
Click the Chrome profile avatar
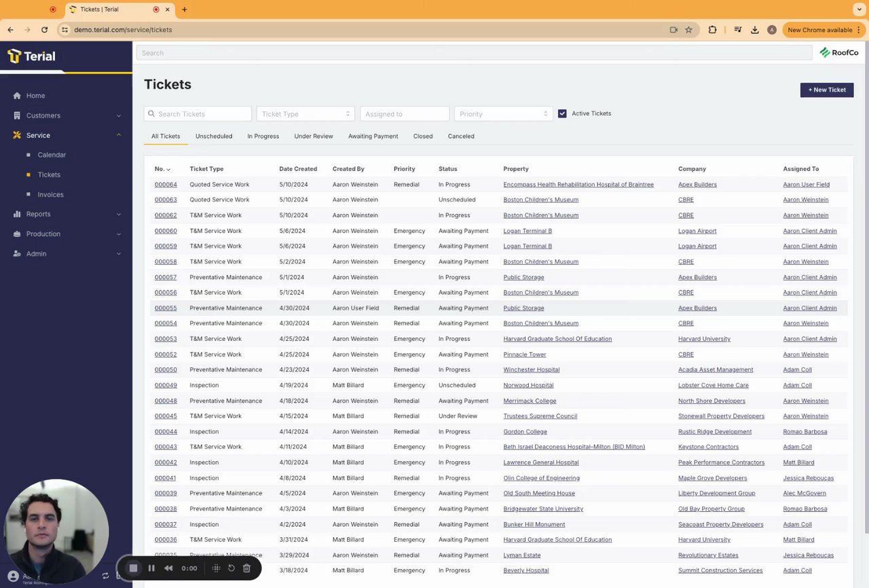coord(772,30)
